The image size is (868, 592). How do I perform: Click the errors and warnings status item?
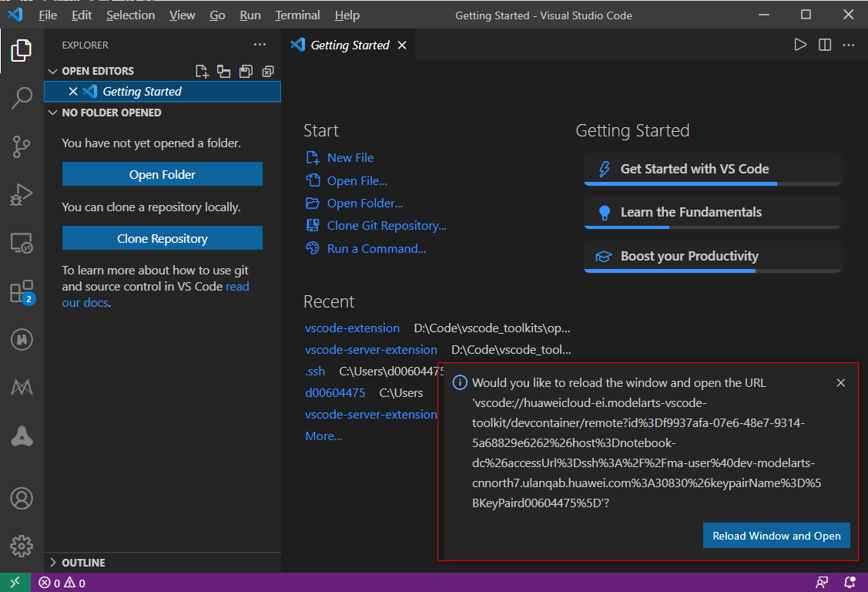coord(62,583)
